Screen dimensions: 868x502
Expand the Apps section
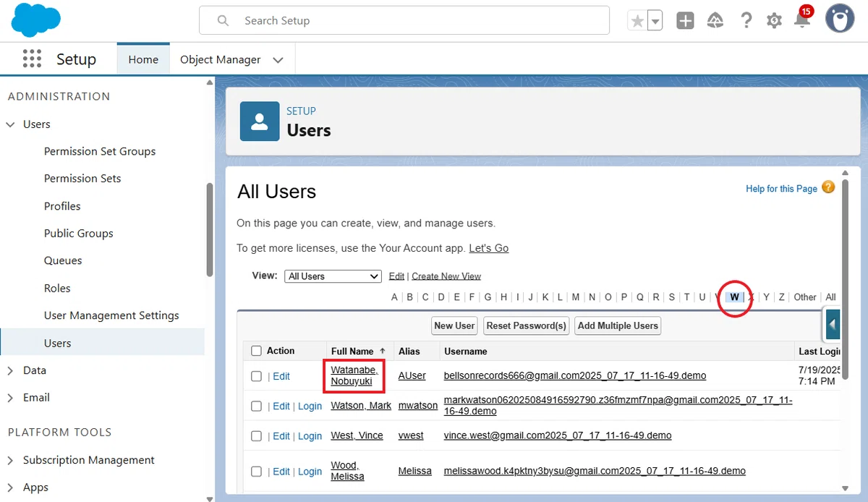[11, 488]
